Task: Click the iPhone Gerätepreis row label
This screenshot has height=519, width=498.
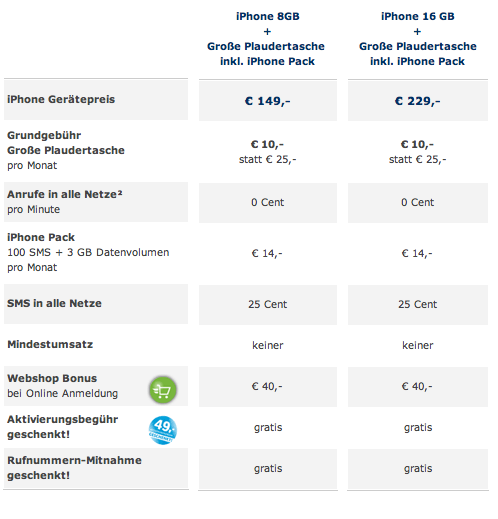Action: [61, 99]
